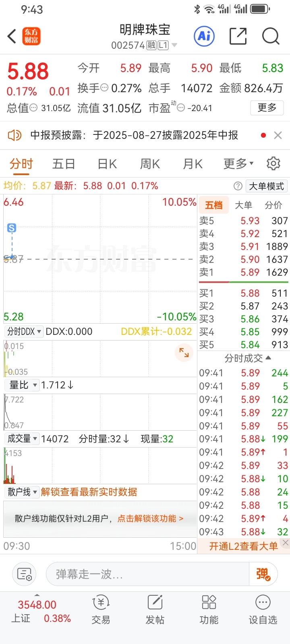Select the 买5 order row at 5.84

[x=244, y=345]
